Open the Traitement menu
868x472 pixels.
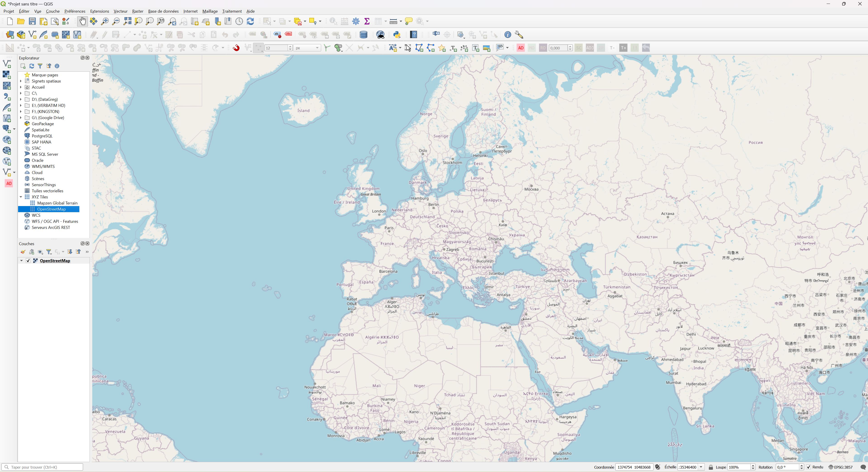click(232, 11)
